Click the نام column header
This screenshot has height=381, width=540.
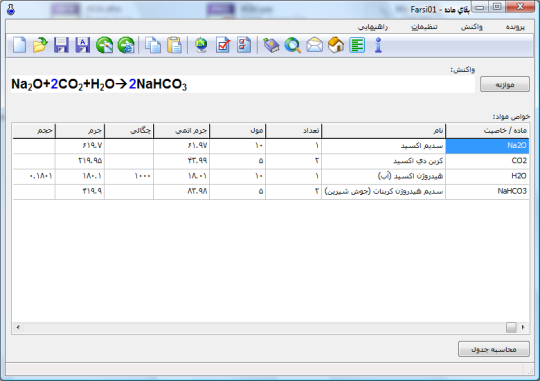[384, 131]
